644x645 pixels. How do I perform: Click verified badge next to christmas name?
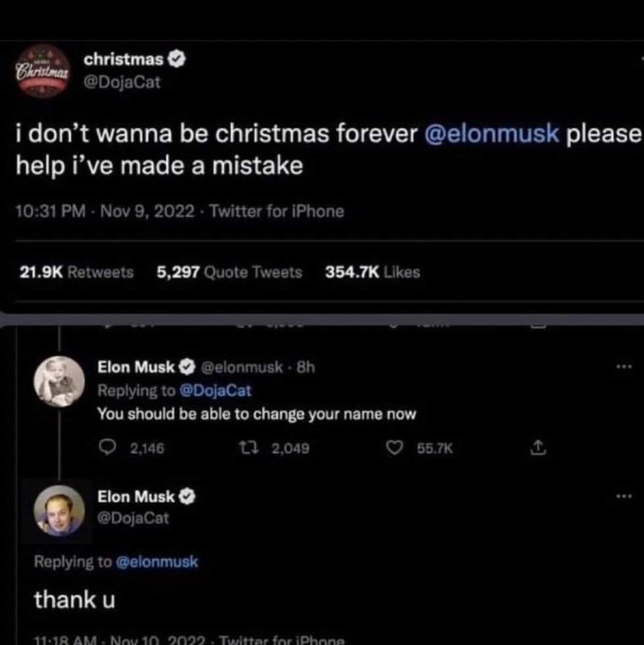click(x=177, y=59)
